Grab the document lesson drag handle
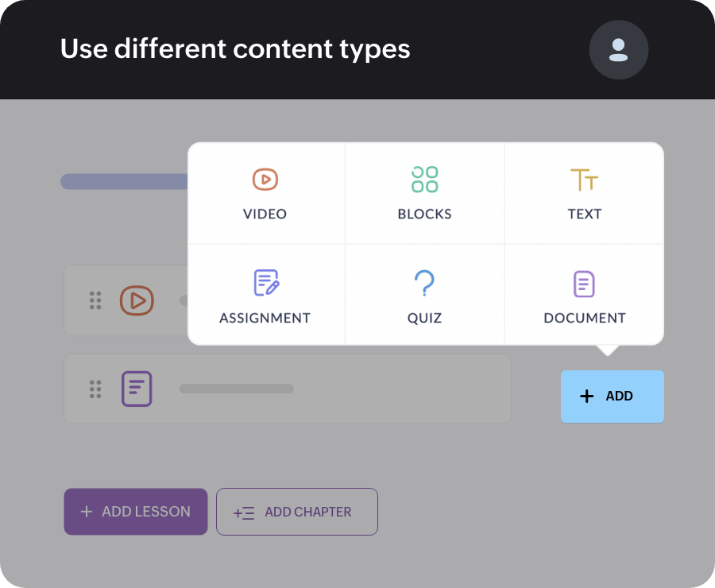 95,389
